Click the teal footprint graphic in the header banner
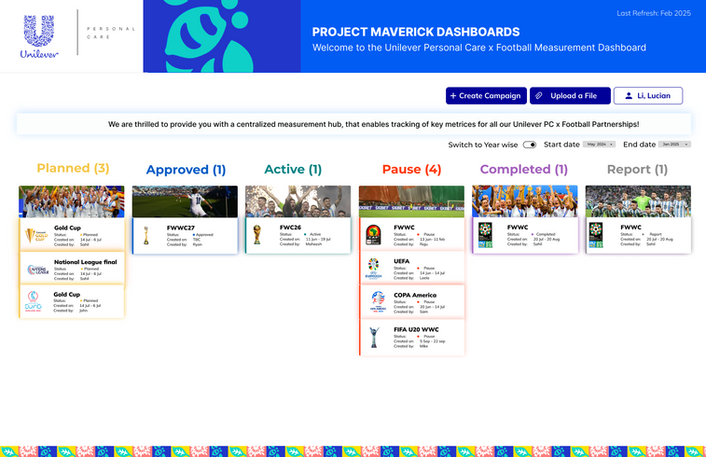This screenshot has height=457, width=706. [x=208, y=36]
